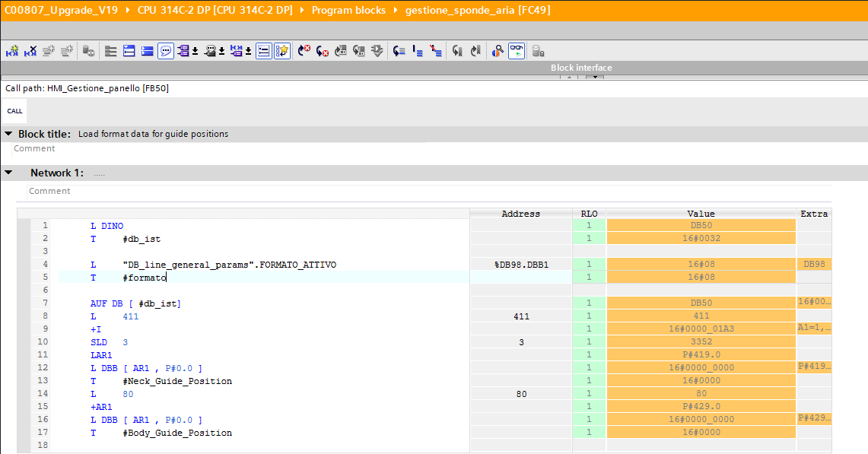This screenshot has width=868, height=454.
Task: Toggle monitoring on/off glasses icon
Action: tap(517, 51)
